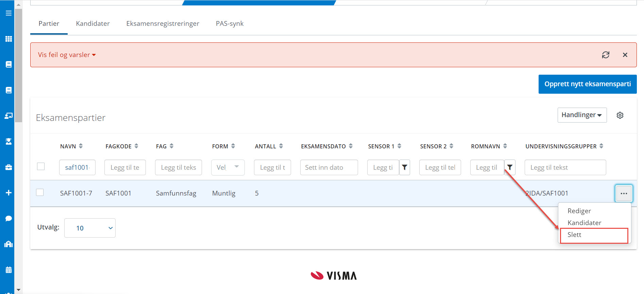Image resolution: width=644 pixels, height=294 pixels.
Task: Switch to the Eksamensregistreringer tab
Action: pos(163,23)
